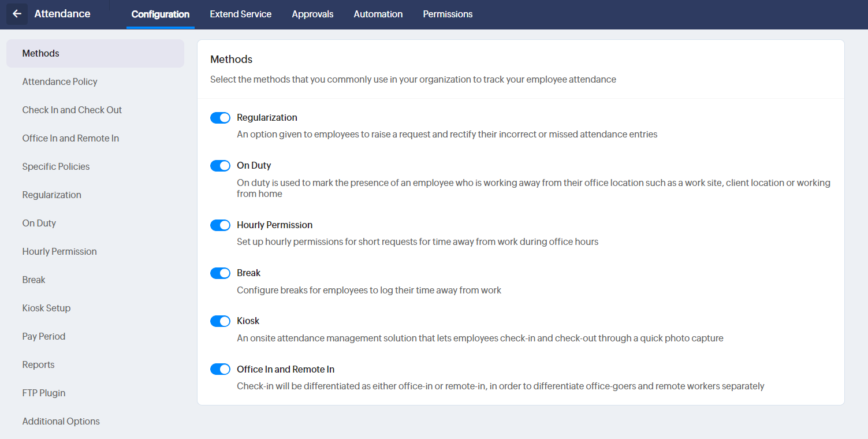Open the Permissions tab

click(x=448, y=14)
